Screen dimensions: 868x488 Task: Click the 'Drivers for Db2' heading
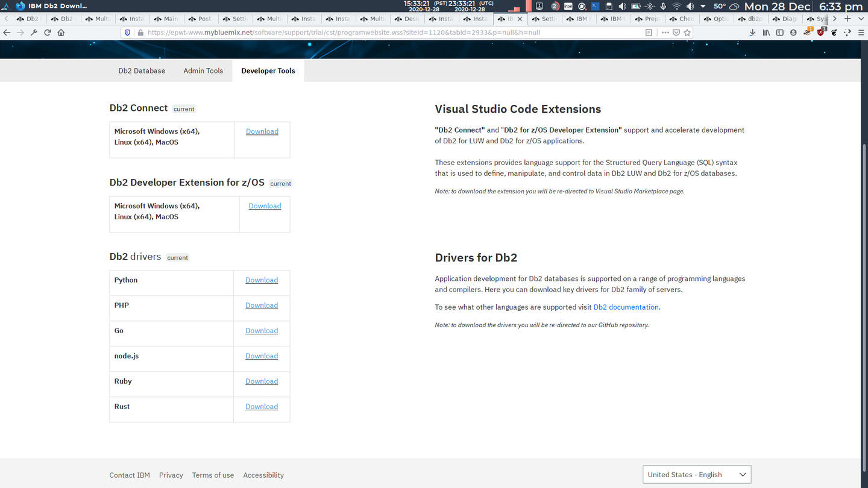[476, 258]
